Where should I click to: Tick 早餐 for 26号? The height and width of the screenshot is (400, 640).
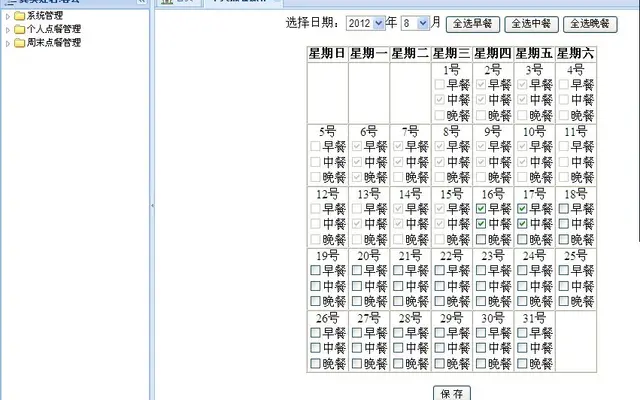coord(315,333)
